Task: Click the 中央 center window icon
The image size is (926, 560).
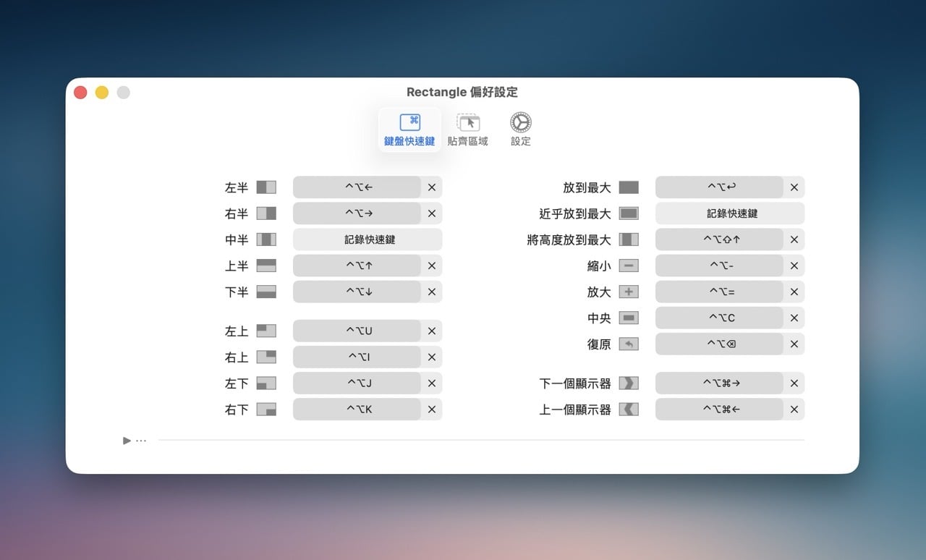Action: pyautogui.click(x=629, y=318)
